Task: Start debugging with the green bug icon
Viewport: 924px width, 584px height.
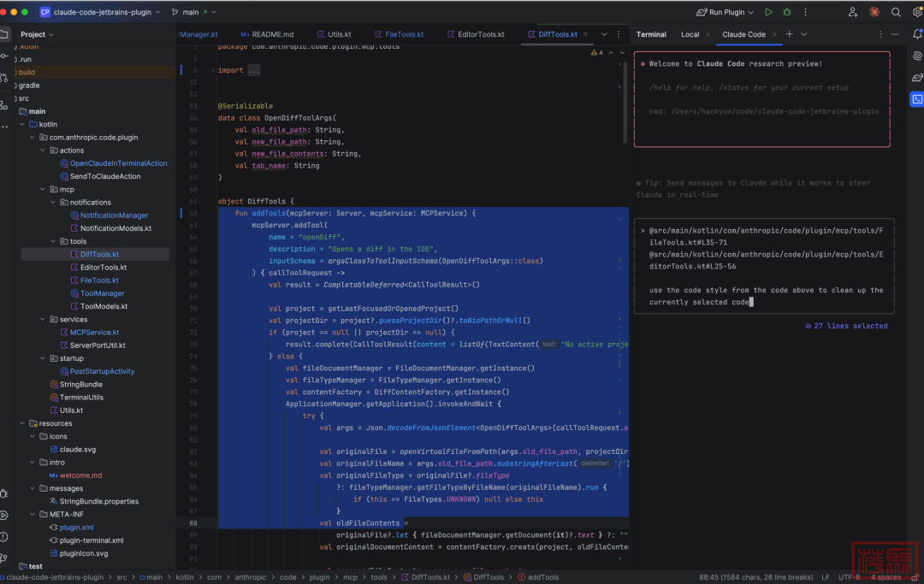Action: pyautogui.click(x=787, y=12)
